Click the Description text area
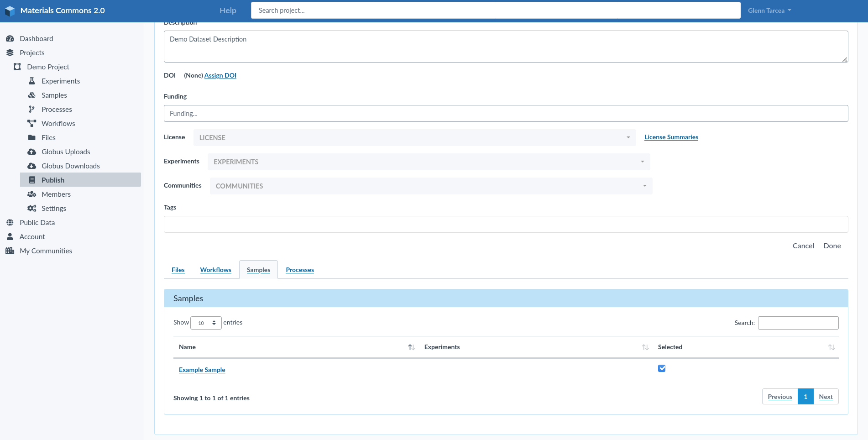This screenshot has height=440, width=868. 506,47
